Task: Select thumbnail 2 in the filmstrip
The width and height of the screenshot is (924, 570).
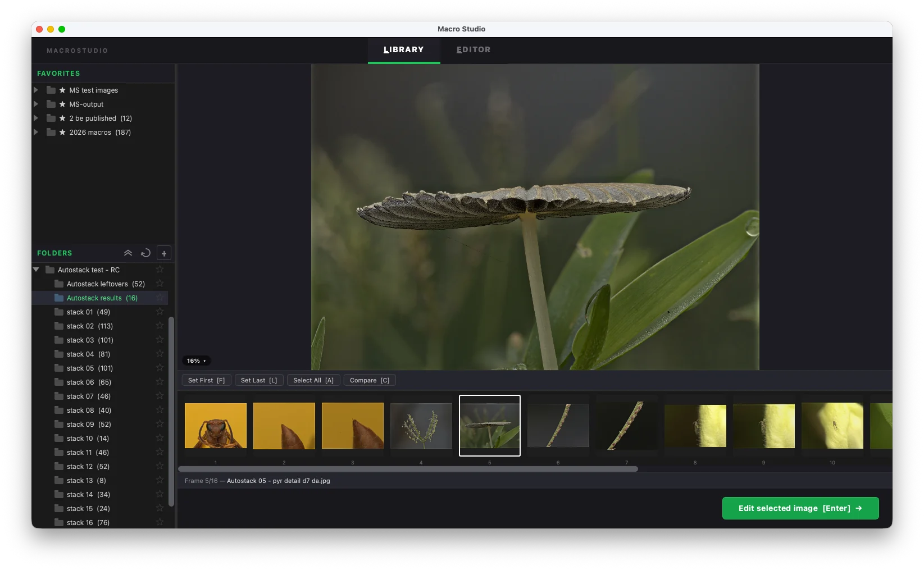Action: 284,426
